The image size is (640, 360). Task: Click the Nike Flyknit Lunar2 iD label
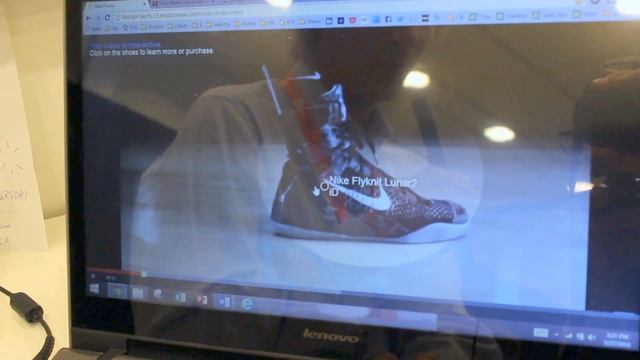click(x=373, y=186)
